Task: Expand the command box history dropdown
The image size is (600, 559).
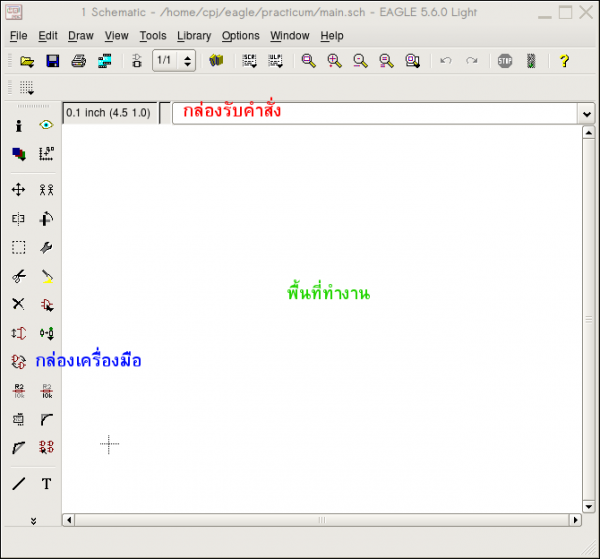Action: (x=585, y=113)
